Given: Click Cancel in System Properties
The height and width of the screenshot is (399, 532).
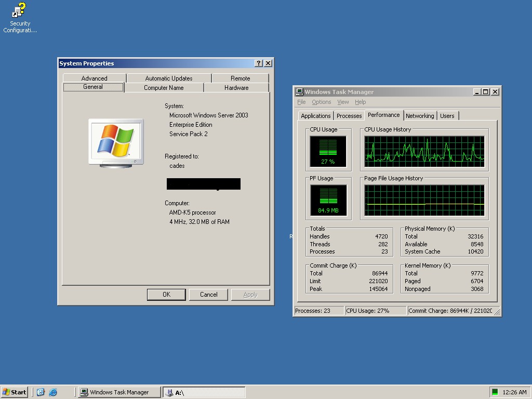Looking at the screenshot, I should point(208,295).
